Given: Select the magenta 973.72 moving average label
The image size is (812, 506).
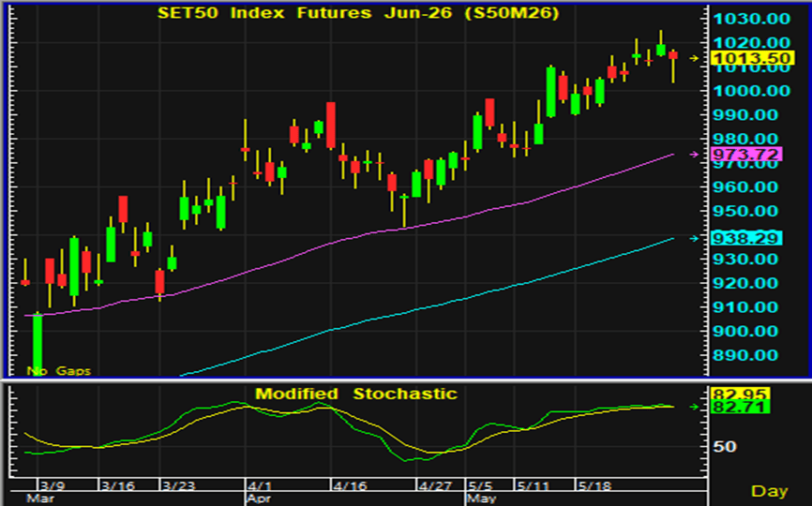Looking at the screenshot, I should tap(746, 155).
